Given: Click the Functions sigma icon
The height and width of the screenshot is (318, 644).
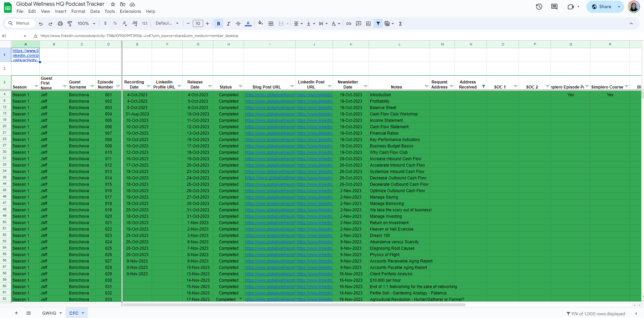Looking at the screenshot, I should [x=400, y=24].
